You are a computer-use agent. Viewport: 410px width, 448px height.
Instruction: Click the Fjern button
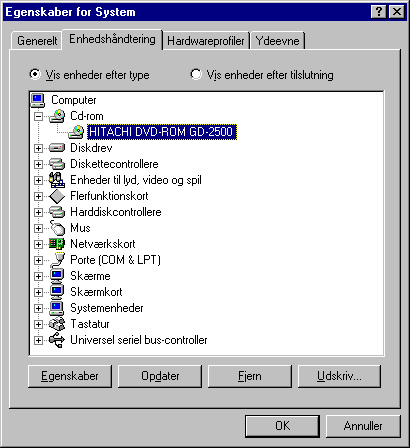[x=250, y=376]
